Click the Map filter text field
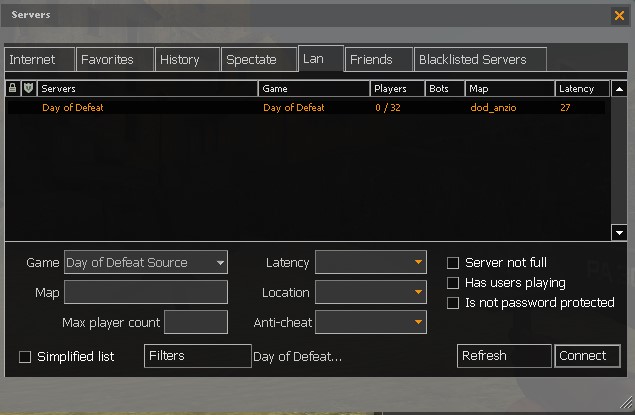 pyautogui.click(x=146, y=293)
